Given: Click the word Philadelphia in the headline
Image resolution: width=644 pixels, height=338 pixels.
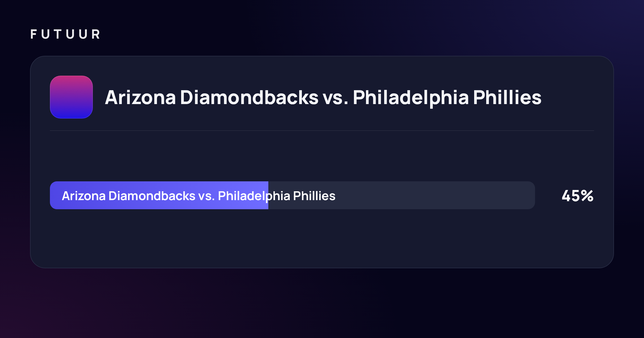Looking at the screenshot, I should tap(411, 98).
